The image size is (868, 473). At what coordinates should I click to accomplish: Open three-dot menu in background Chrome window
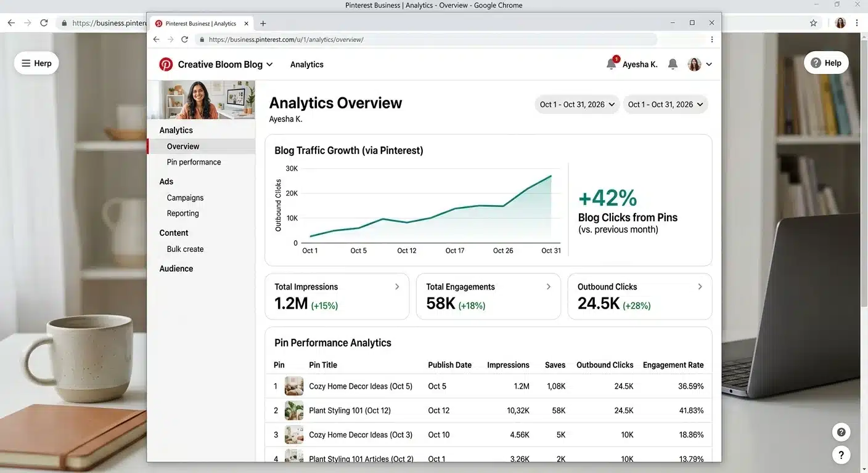857,23
